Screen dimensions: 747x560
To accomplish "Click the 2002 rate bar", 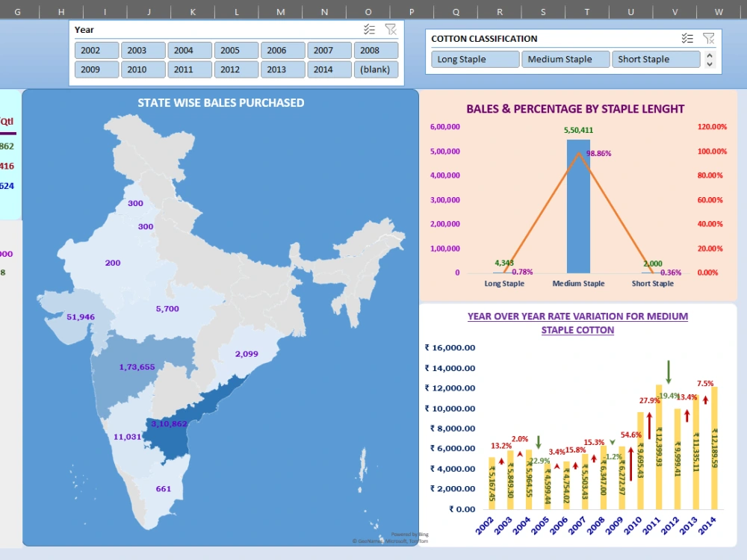I will (492, 483).
